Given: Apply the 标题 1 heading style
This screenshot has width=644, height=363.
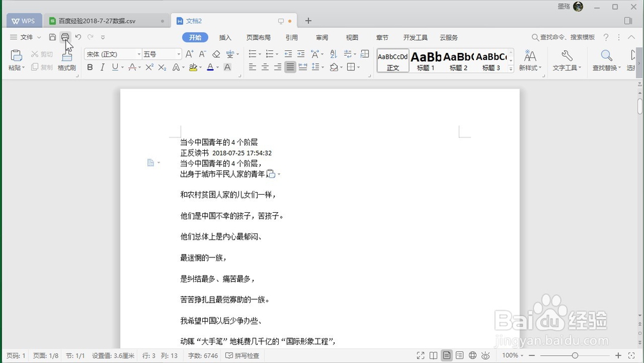Looking at the screenshot, I should click(x=426, y=61).
